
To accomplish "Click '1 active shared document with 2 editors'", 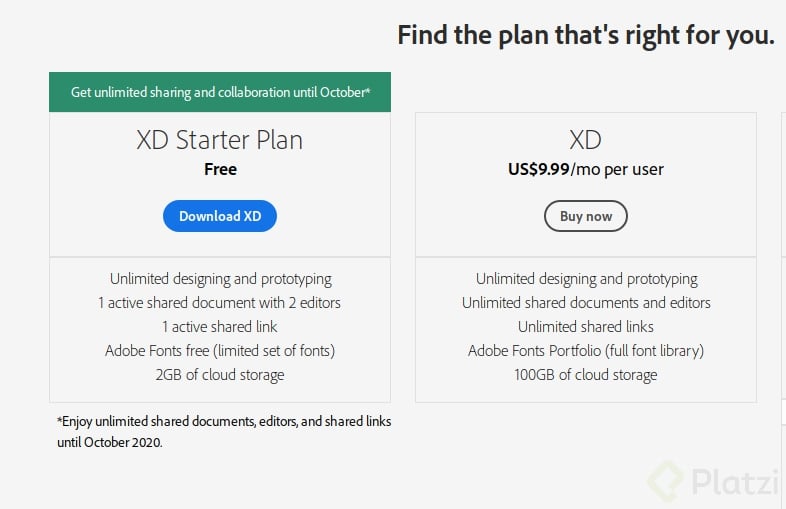I will pos(220,303).
